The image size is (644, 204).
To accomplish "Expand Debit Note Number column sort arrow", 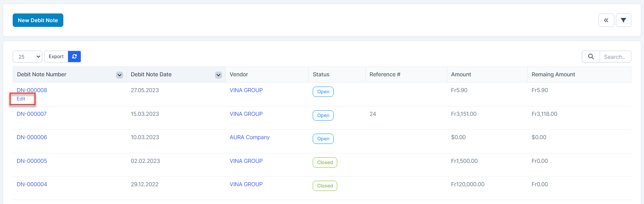I will pyautogui.click(x=119, y=75).
